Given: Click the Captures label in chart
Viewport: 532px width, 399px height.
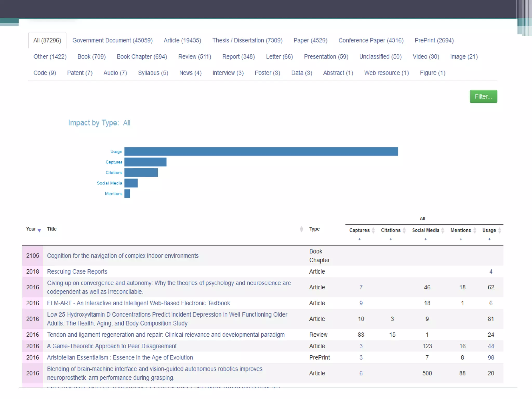Looking at the screenshot, I should tap(114, 162).
